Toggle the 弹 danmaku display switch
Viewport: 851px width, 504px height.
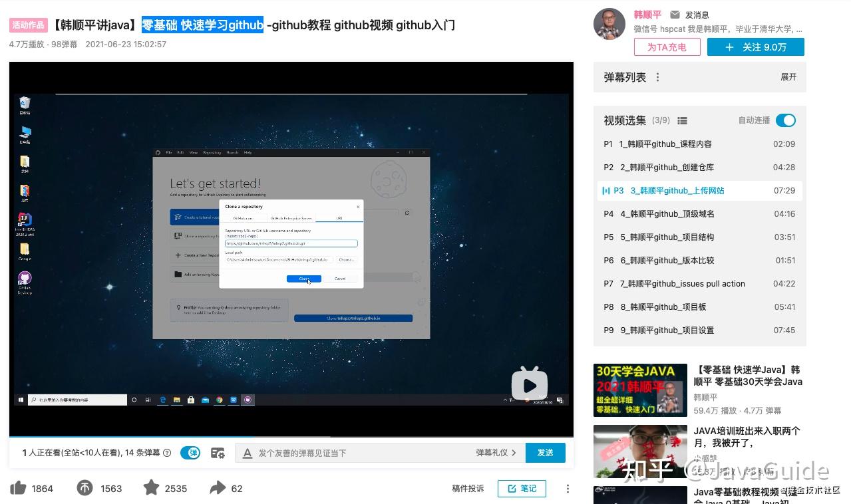(190, 453)
